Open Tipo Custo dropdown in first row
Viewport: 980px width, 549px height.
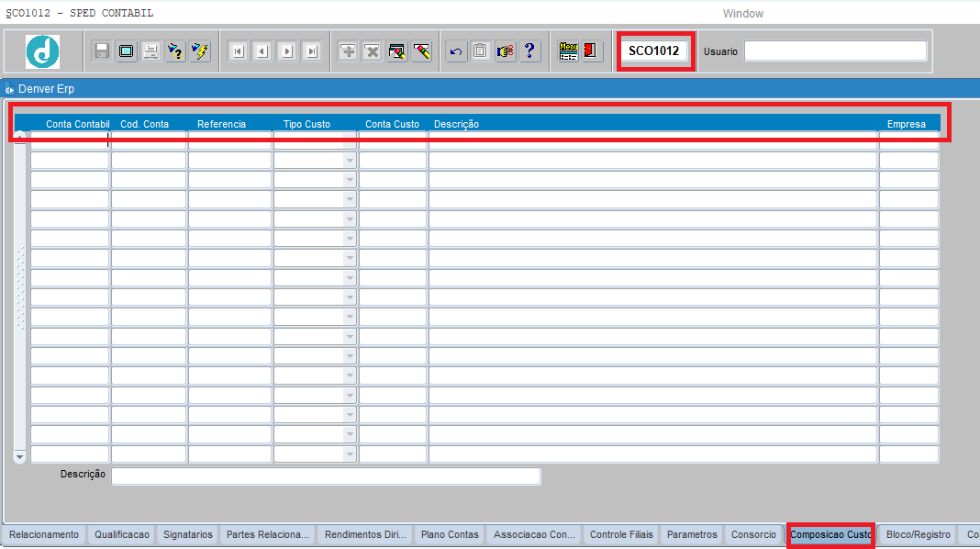tap(349, 140)
